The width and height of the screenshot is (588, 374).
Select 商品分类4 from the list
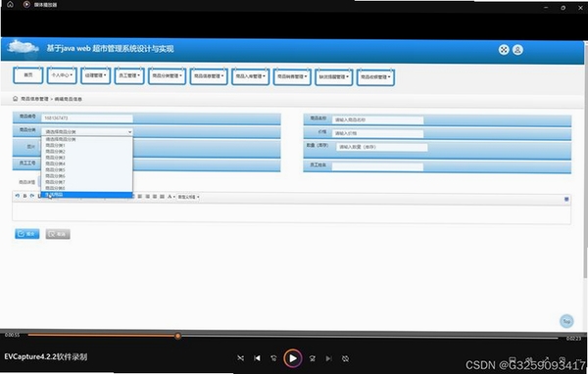coord(87,164)
